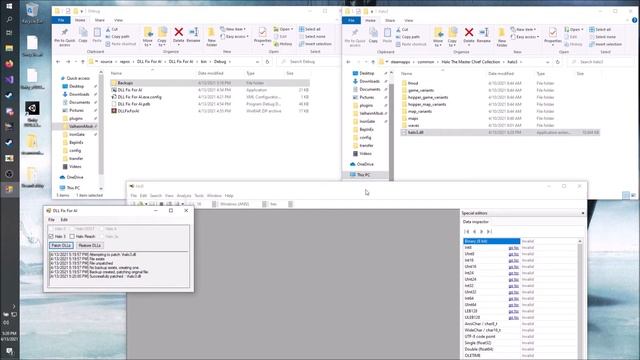Select ValheimMods in Debug navigation pane
This screenshot has width=640, height=360.
[78, 126]
